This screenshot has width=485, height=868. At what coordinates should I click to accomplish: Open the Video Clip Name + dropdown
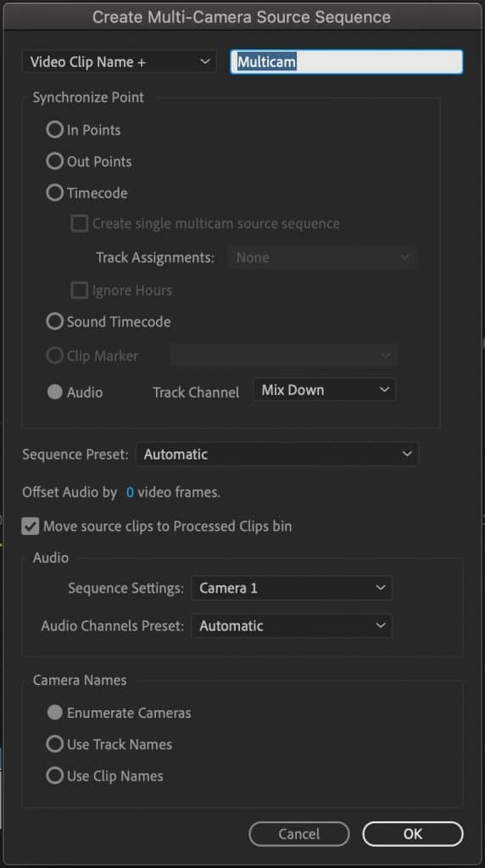[119, 61]
